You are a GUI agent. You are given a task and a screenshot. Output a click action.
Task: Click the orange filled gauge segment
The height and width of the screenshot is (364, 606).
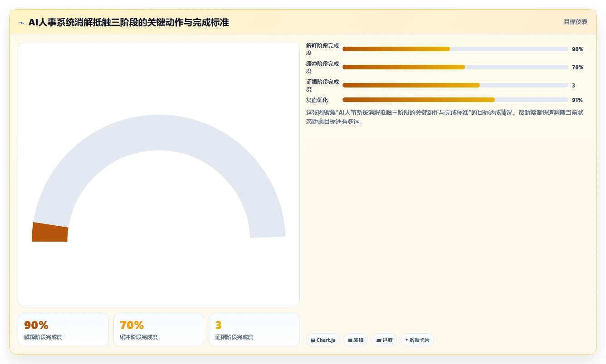click(x=50, y=233)
